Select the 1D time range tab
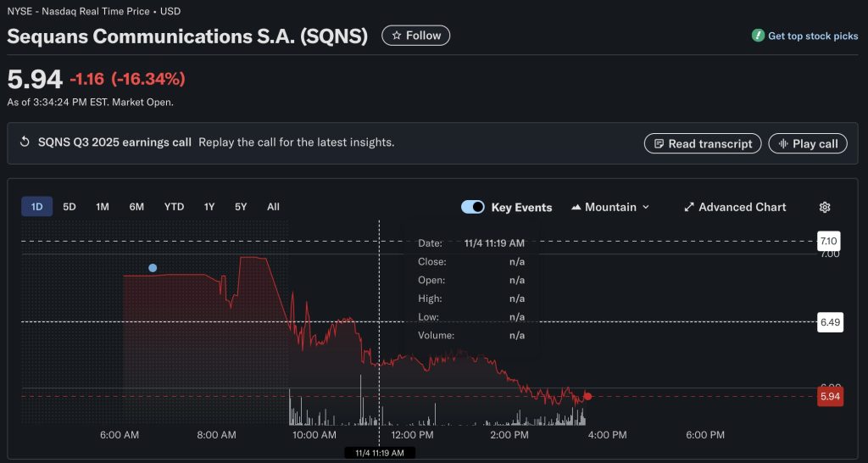Viewport: 868px width, 463px height. (x=37, y=207)
